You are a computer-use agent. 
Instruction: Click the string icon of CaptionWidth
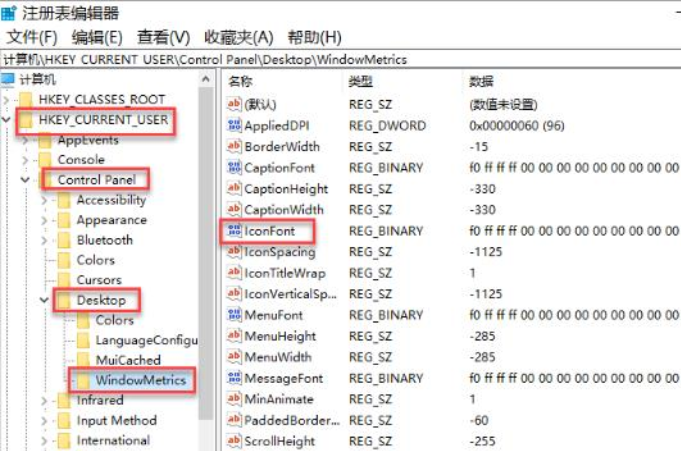pyautogui.click(x=234, y=210)
